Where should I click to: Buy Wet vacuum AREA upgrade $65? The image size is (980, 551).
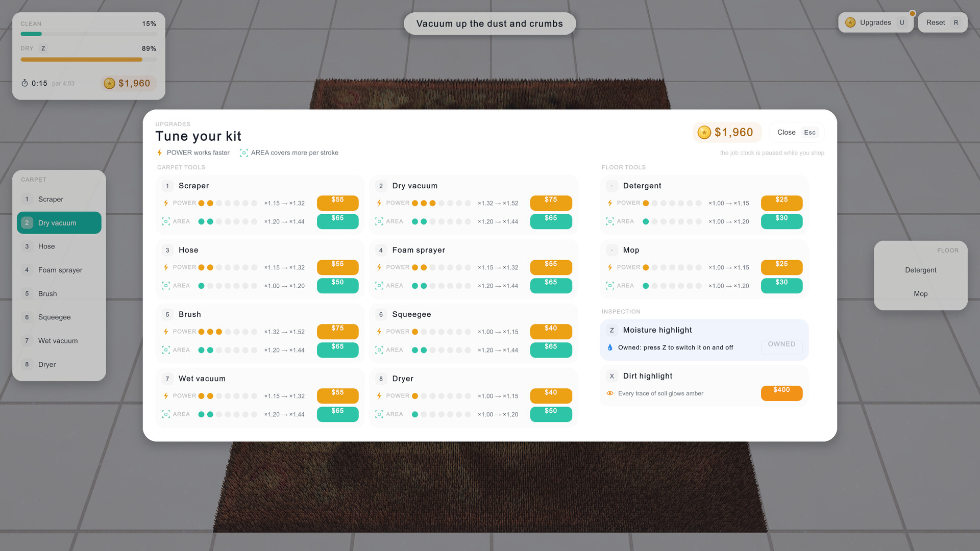click(x=337, y=414)
